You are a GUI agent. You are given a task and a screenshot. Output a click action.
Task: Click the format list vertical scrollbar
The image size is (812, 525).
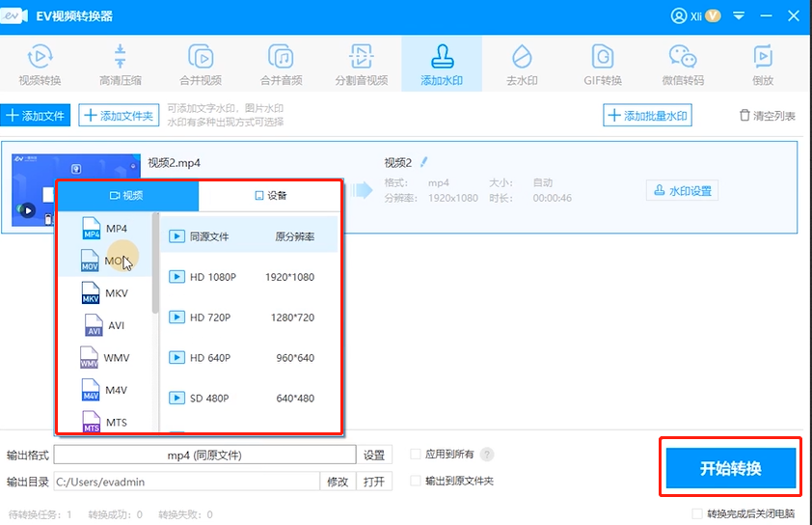pos(155,261)
